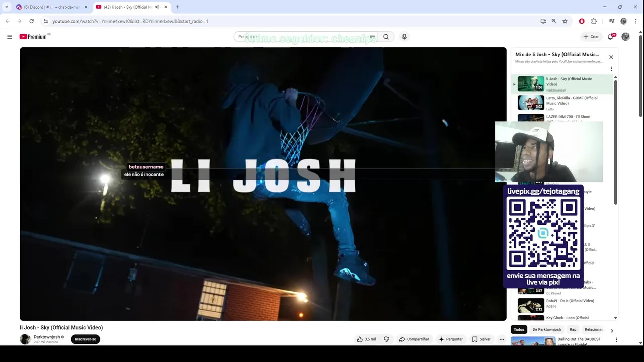Image resolution: width=644 pixels, height=362 pixels.
Task: Click the Perguntar ask button
Action: tap(451, 339)
